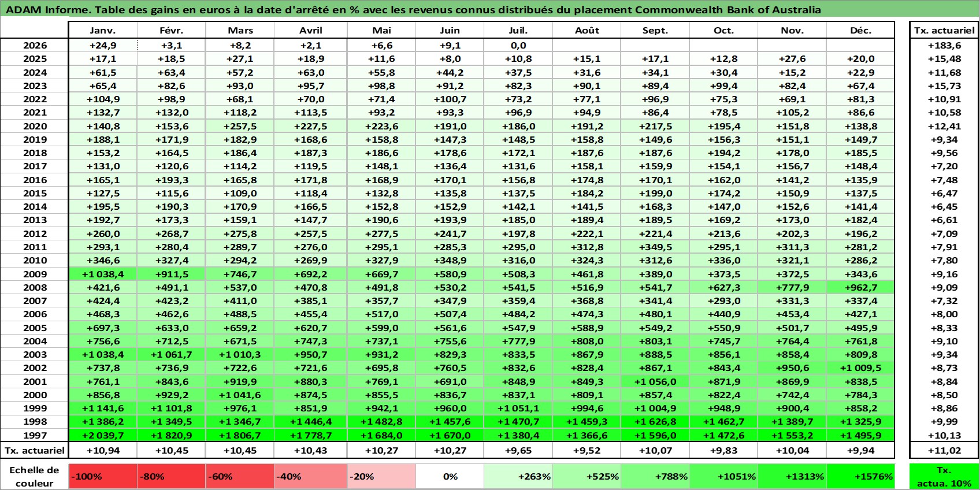Click the +27,6 cell in row 2025
The width and height of the screenshot is (980, 490).
click(792, 58)
